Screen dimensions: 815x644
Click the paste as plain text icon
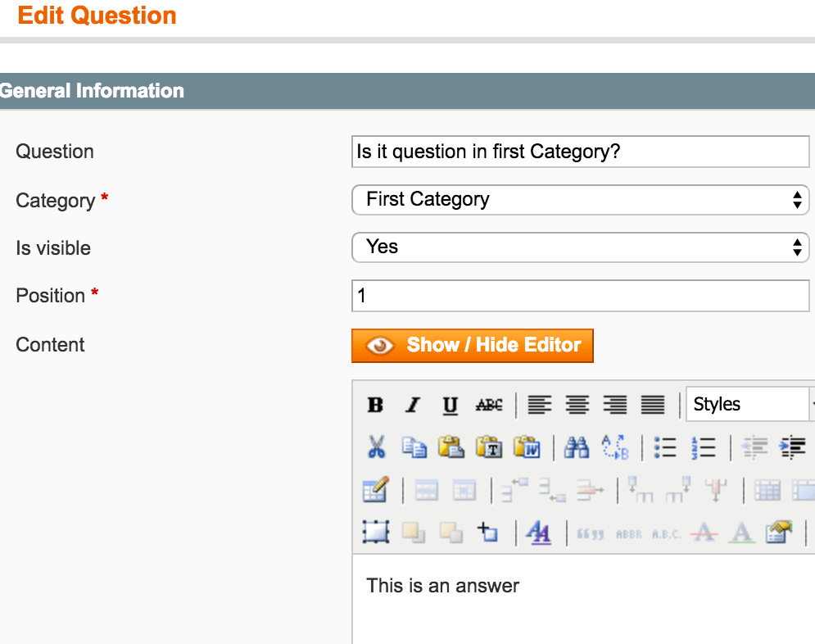click(489, 447)
